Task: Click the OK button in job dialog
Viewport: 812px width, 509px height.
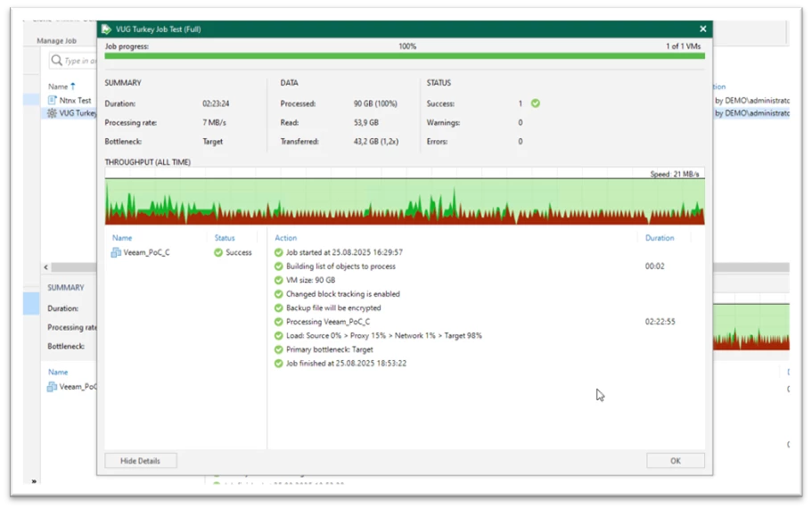Action: [x=676, y=460]
